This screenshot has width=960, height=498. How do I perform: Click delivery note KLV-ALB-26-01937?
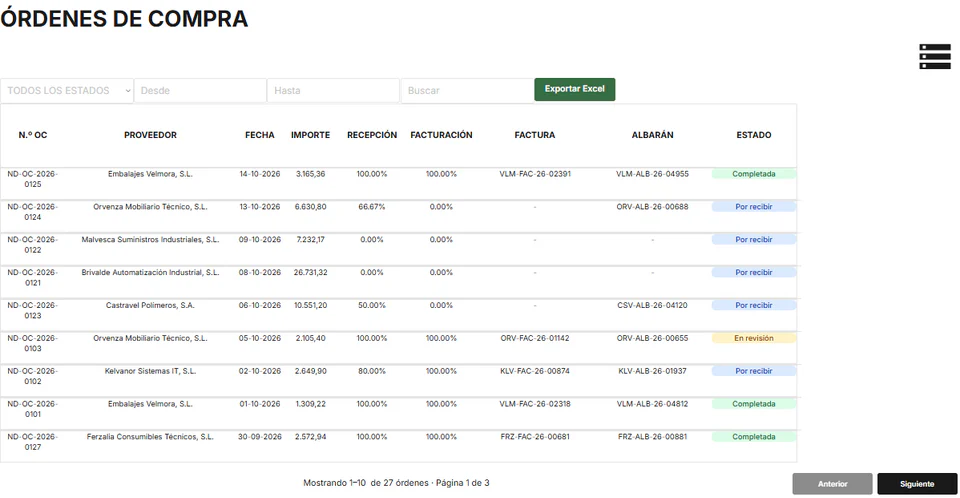click(653, 371)
